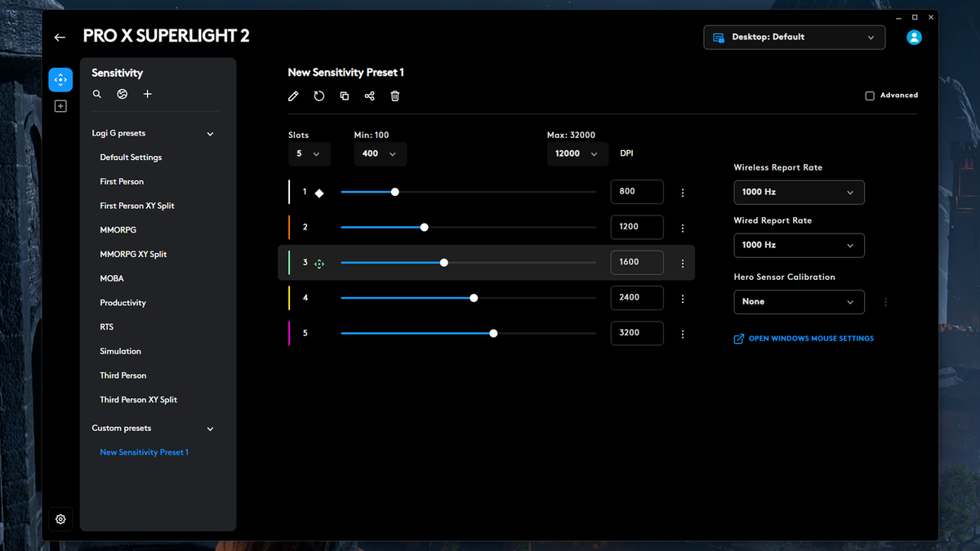Screen dimensions: 980x551
Task: Open the three-dot menu for slot 3
Action: 683,264
